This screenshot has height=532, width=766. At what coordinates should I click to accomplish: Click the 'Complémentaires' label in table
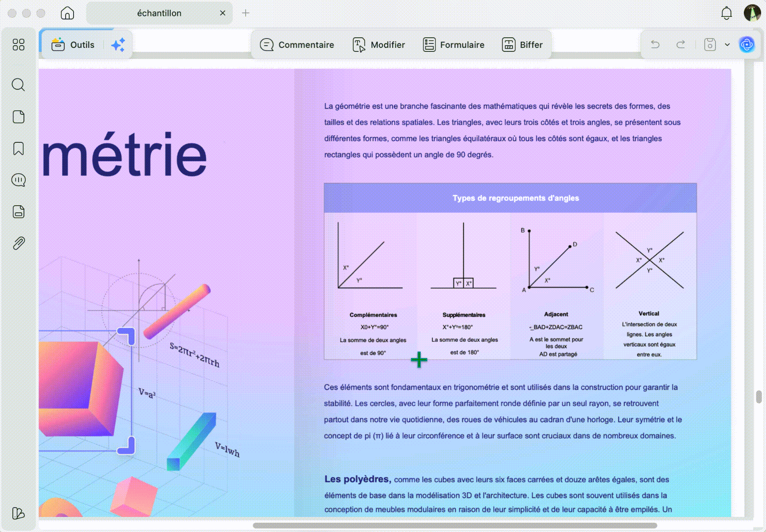pos(373,315)
